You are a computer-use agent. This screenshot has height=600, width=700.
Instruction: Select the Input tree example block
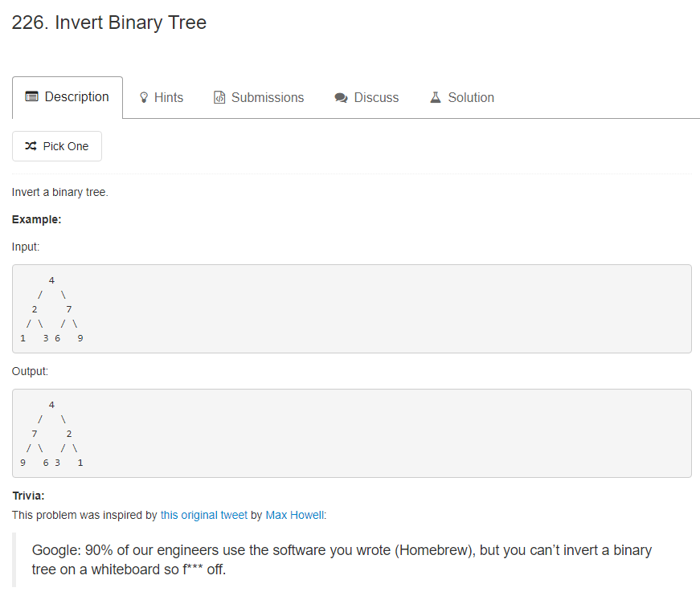click(350, 308)
